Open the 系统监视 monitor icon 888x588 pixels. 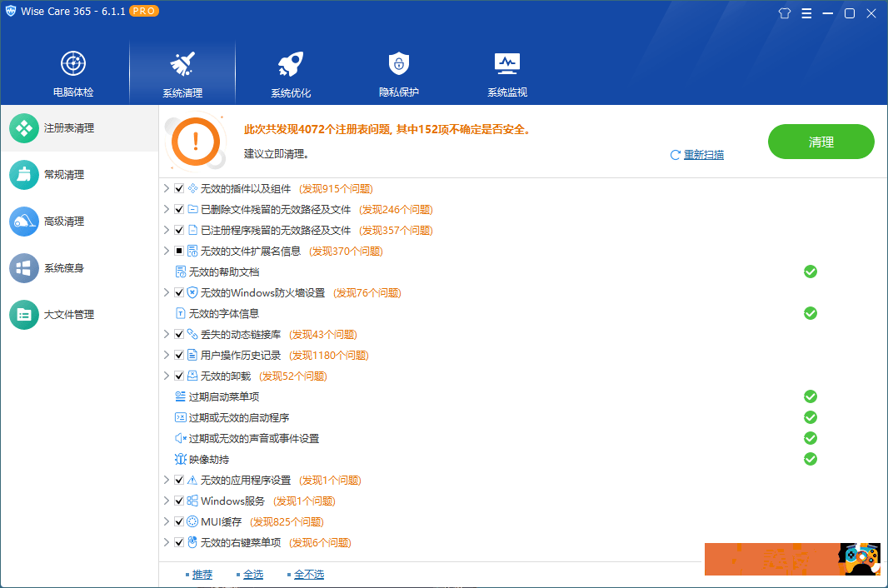(506, 63)
